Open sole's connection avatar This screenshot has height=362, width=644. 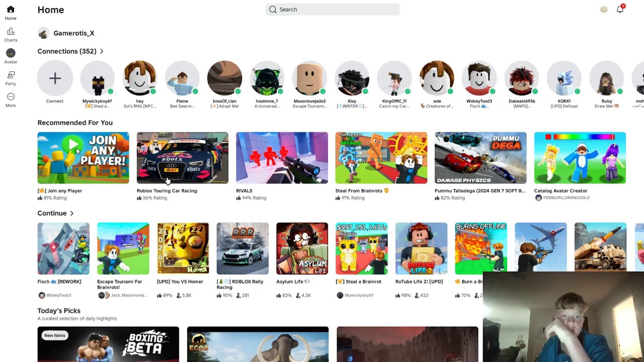437,78
